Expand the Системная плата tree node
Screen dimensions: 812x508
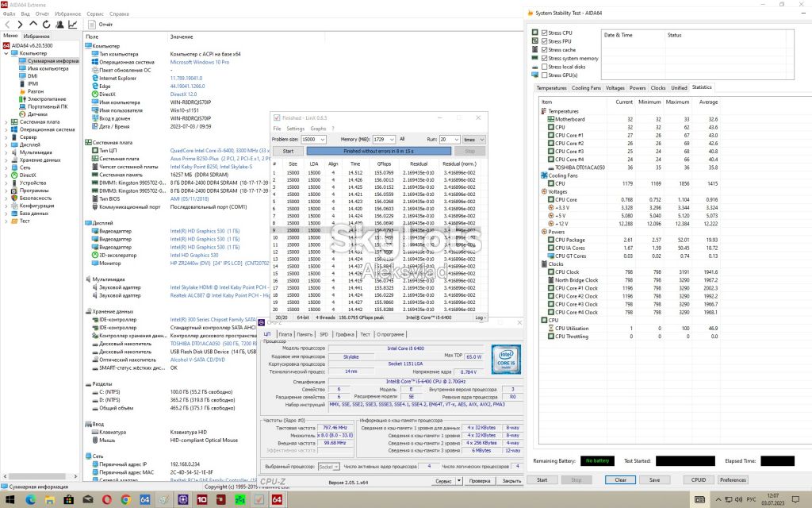(6, 121)
